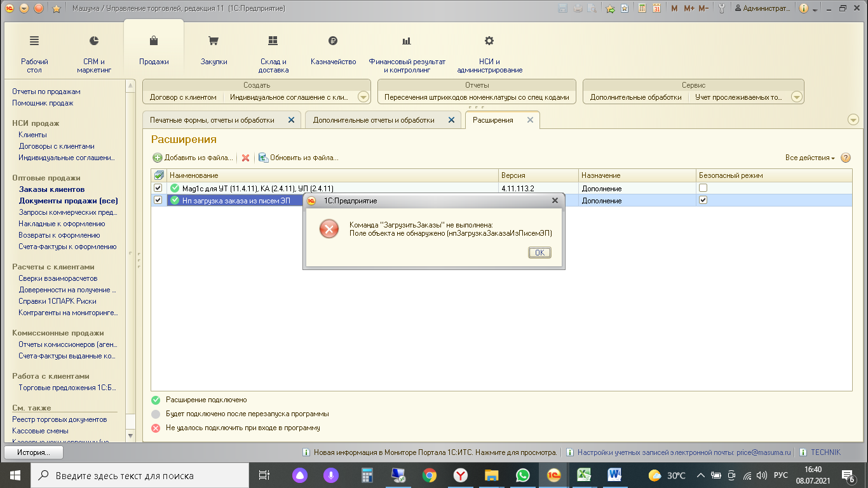This screenshot has width=868, height=488.
Task: Open the Казначейство section
Action: (x=333, y=51)
